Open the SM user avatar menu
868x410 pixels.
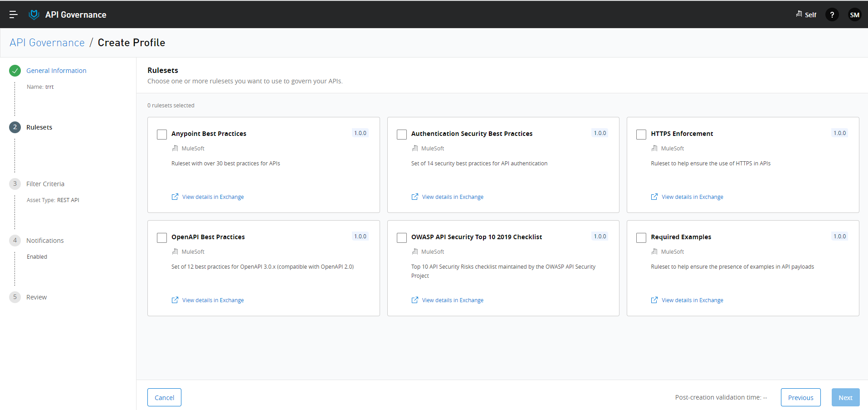tap(854, 14)
